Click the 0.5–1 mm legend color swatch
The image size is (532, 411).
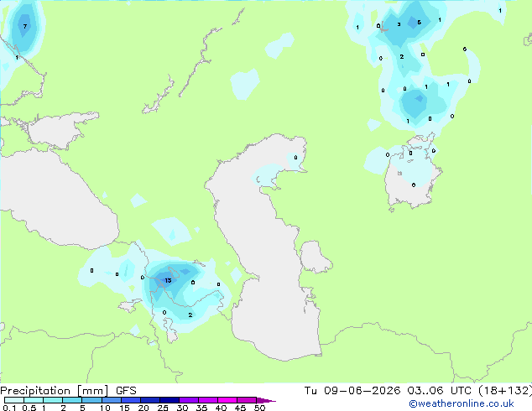click(34, 400)
